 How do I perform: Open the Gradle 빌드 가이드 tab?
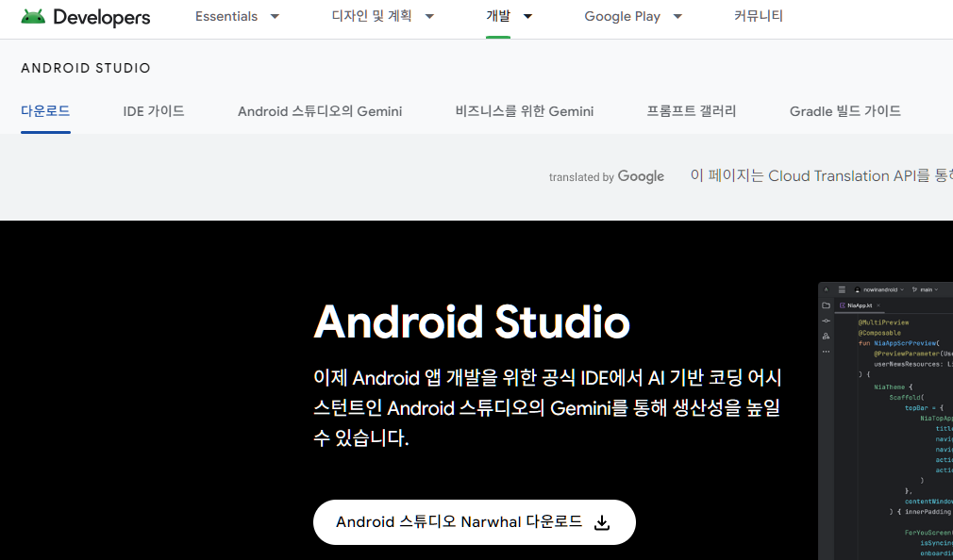[x=845, y=111]
